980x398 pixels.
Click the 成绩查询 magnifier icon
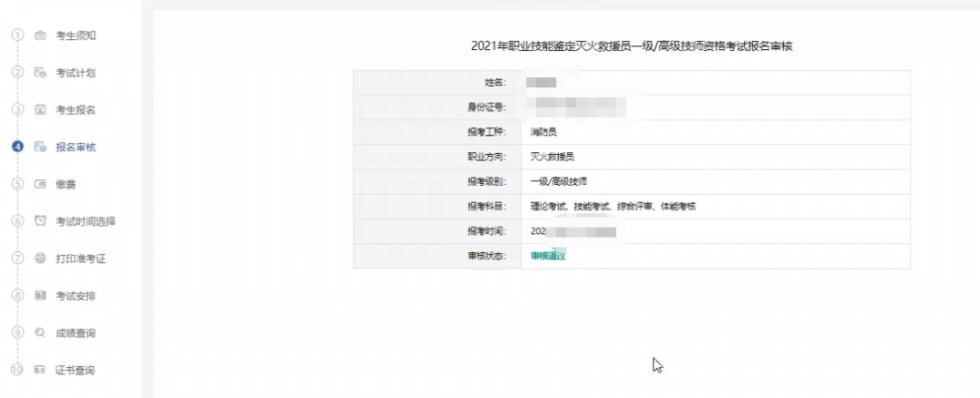[40, 333]
